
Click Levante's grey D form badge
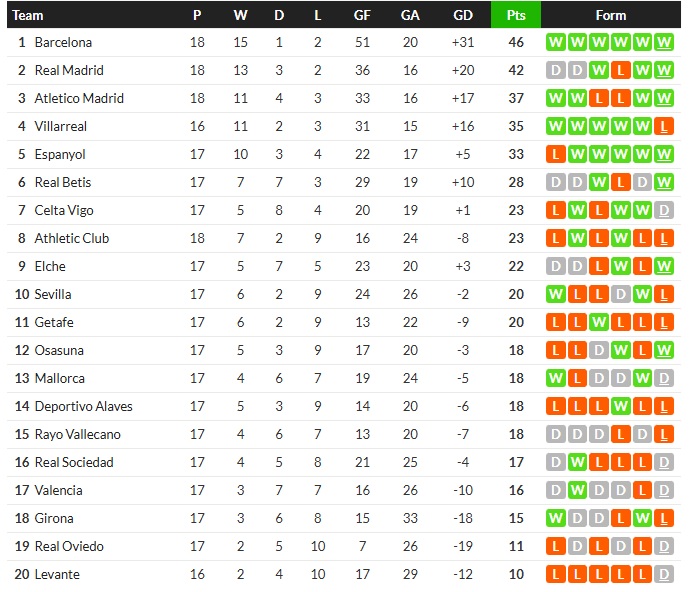(665, 575)
